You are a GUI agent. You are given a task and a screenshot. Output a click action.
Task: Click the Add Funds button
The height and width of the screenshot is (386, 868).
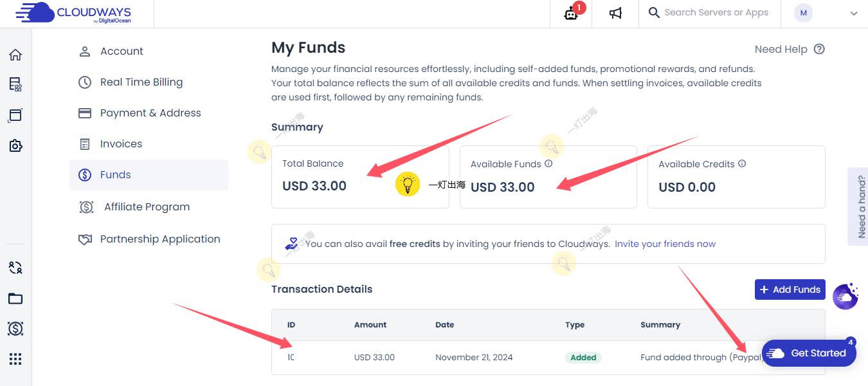790,289
